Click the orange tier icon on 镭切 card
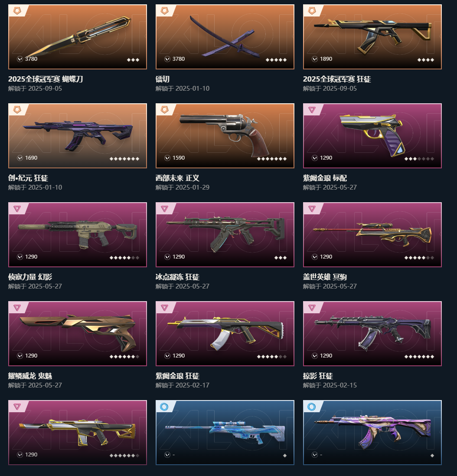This screenshot has height=476, width=457. [x=165, y=11]
